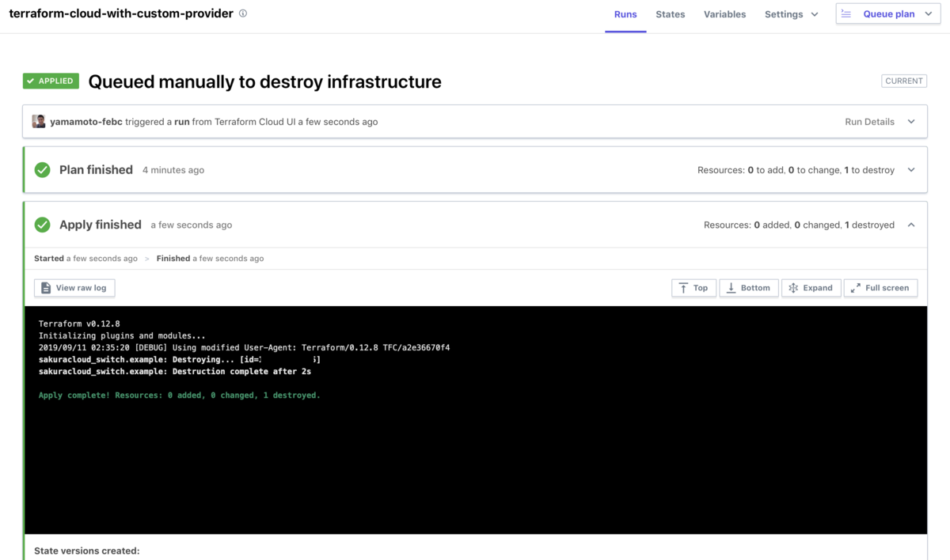Click 'Destruction complete after 2s' log line
This screenshot has height=560, width=950.
tap(175, 371)
